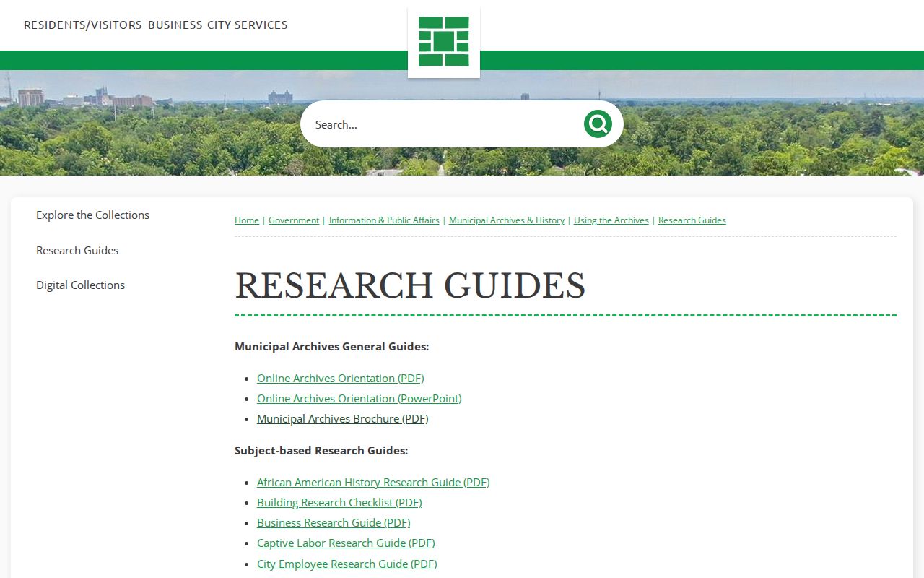Image resolution: width=924 pixels, height=578 pixels.
Task: Open Municipal Archives Brochure (PDF)
Action: pyautogui.click(x=343, y=419)
